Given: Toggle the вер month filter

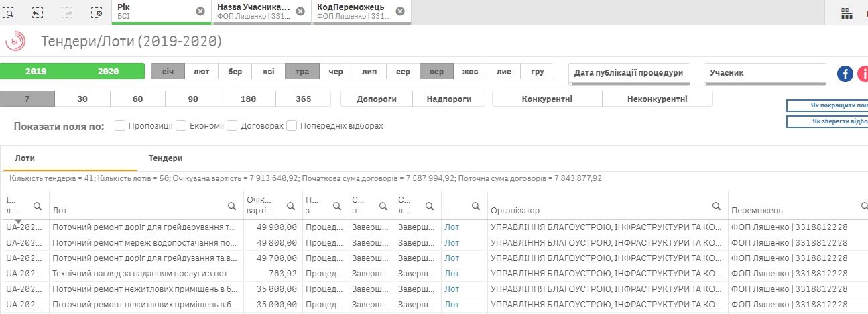Looking at the screenshot, I should tap(436, 72).
